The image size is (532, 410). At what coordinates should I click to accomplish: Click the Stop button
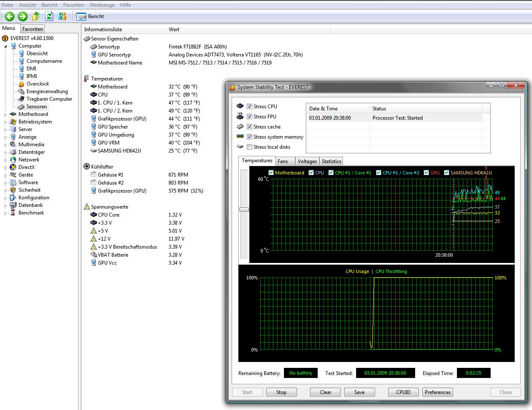click(281, 392)
